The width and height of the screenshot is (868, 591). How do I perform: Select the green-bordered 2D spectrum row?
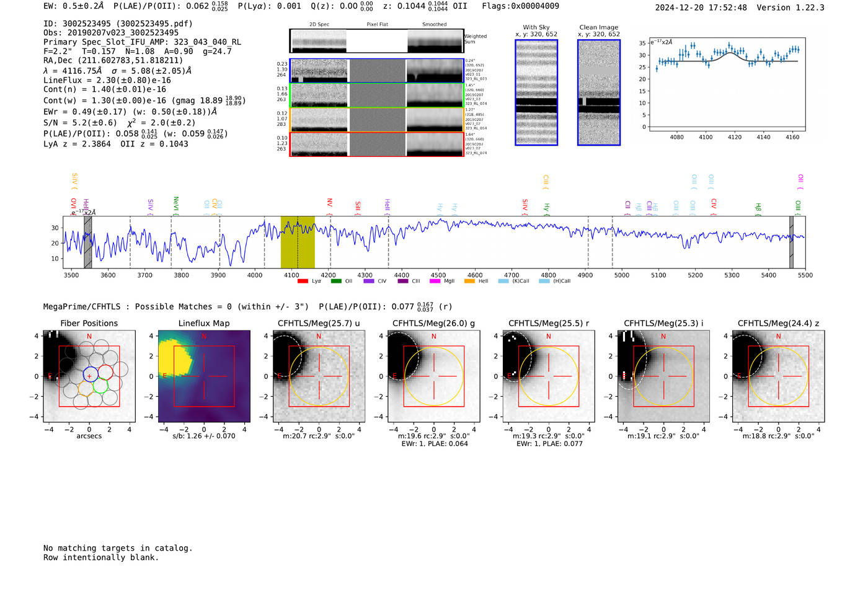377,95
